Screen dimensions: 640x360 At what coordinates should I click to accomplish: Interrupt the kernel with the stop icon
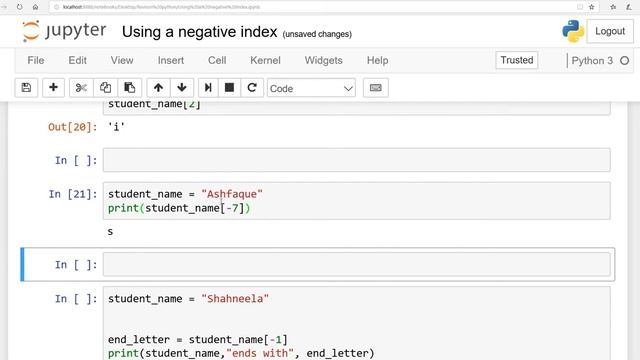[x=229, y=88]
